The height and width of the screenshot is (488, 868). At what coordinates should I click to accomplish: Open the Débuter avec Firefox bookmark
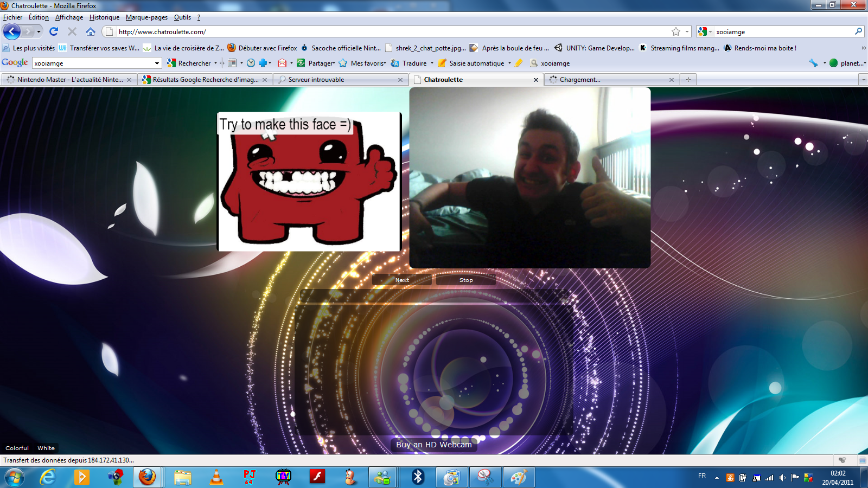[x=262, y=48]
